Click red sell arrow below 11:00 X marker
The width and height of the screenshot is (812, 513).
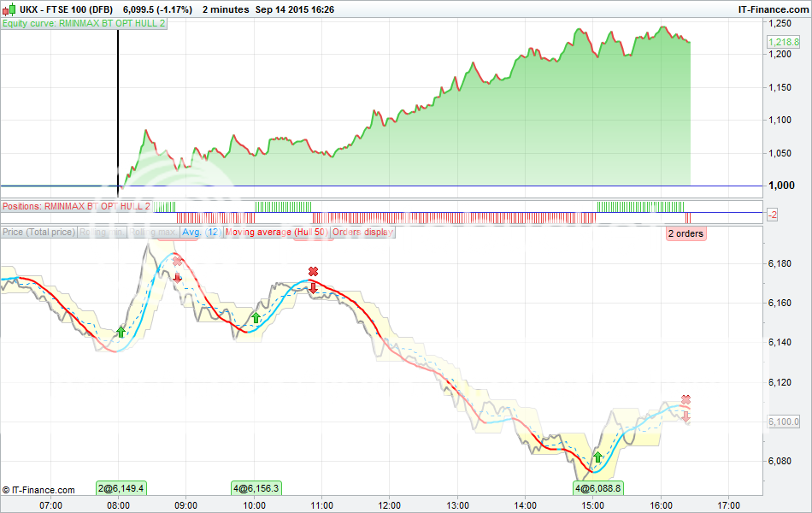[313, 287]
